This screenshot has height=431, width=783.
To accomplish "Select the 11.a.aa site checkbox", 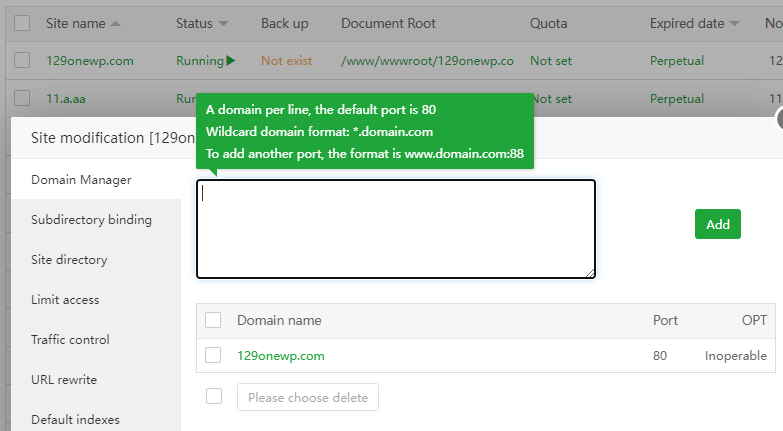I will click(22, 99).
